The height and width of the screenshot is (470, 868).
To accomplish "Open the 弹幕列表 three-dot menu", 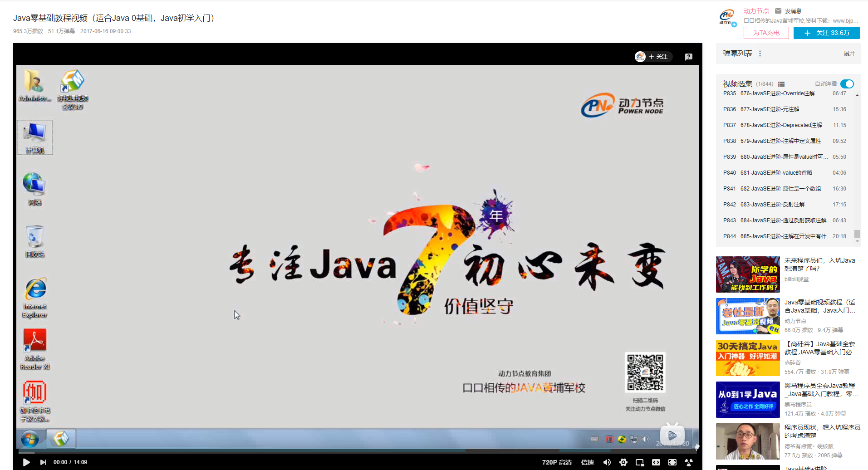I will (760, 54).
